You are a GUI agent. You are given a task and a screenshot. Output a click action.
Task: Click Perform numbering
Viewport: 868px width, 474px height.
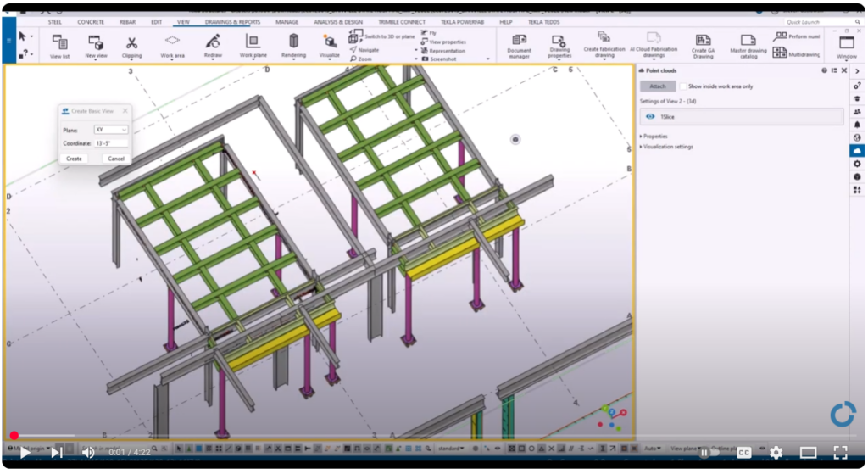[797, 36]
